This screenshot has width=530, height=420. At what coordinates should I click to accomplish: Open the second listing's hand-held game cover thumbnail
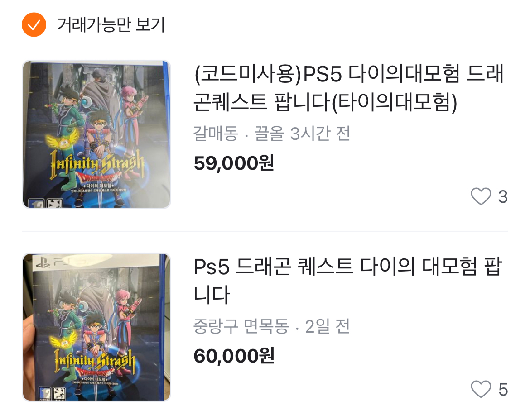[96, 327]
